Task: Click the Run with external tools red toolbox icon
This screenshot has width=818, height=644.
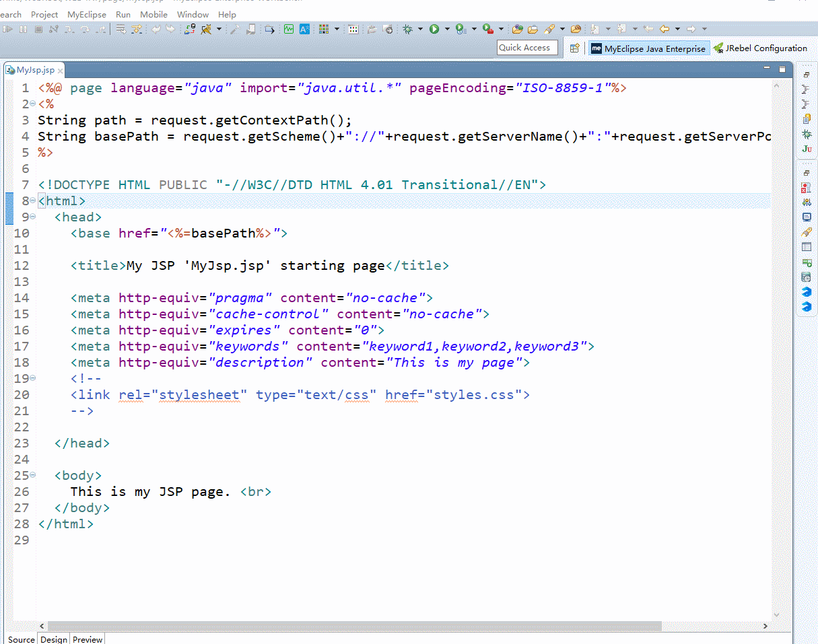Action: point(488,29)
